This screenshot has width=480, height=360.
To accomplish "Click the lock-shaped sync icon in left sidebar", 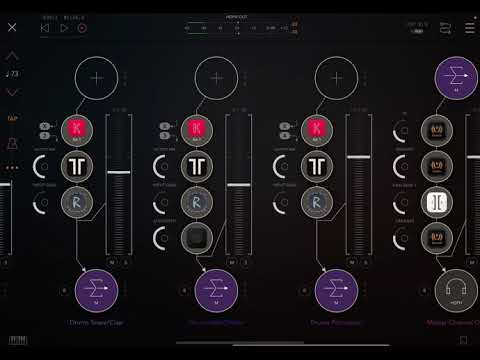I will tap(12, 144).
